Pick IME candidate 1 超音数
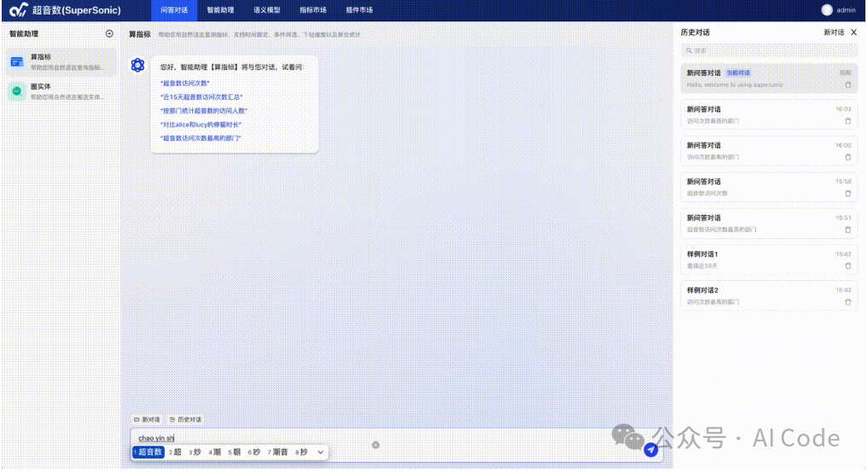 (149, 452)
